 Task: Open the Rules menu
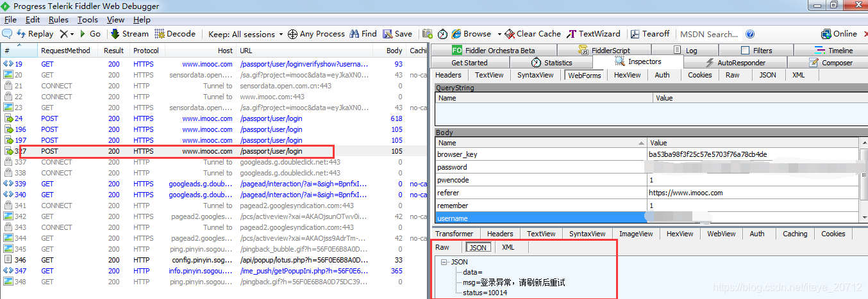click(x=58, y=20)
